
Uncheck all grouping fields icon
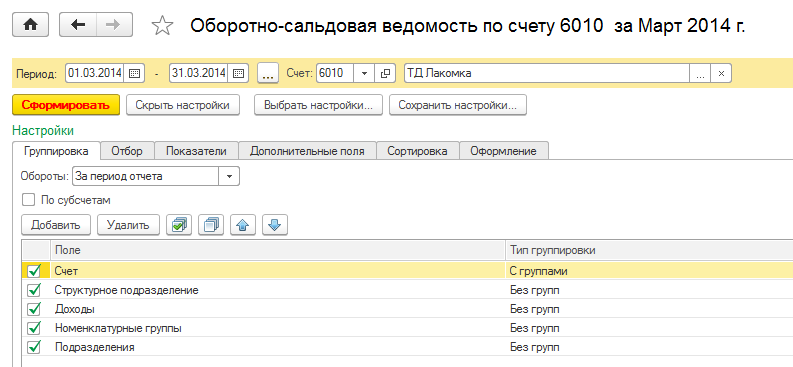coord(211,225)
